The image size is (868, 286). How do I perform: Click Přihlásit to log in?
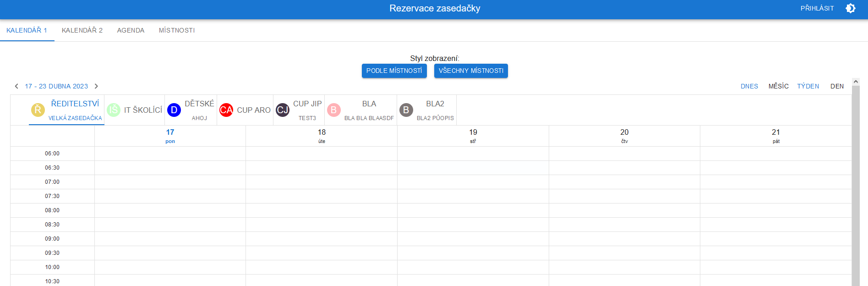(x=817, y=8)
